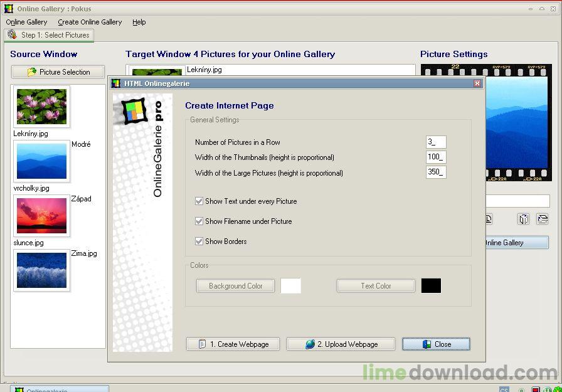
Task: Uncheck the Show Borders option
Action: click(199, 241)
